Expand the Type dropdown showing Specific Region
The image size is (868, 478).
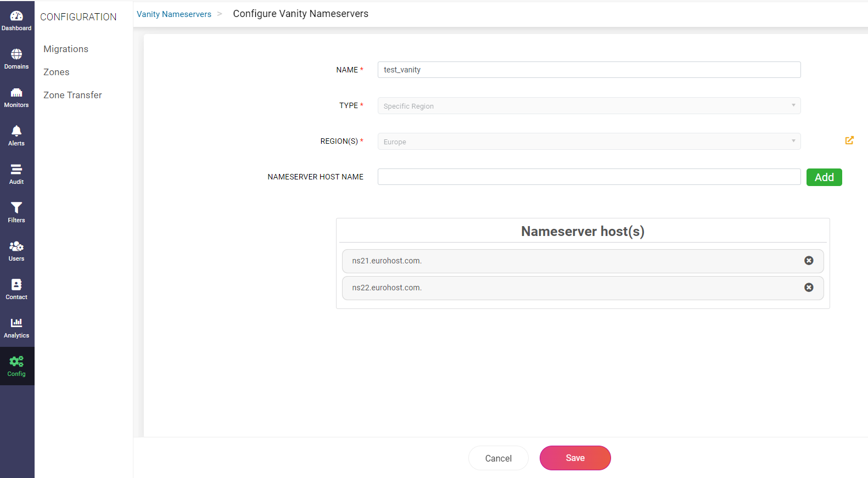tap(589, 106)
